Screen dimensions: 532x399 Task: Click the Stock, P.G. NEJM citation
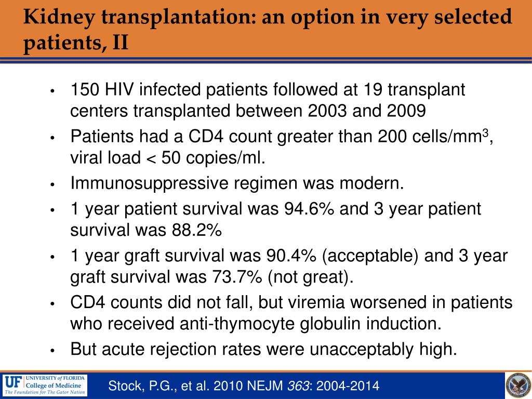coord(244,386)
